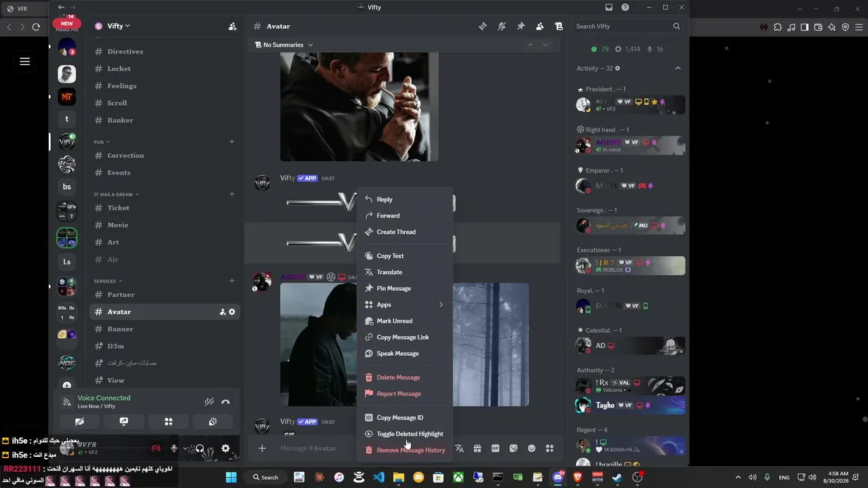Click the plus attachment button
Screen dimensions: 868x488
(x=262, y=448)
